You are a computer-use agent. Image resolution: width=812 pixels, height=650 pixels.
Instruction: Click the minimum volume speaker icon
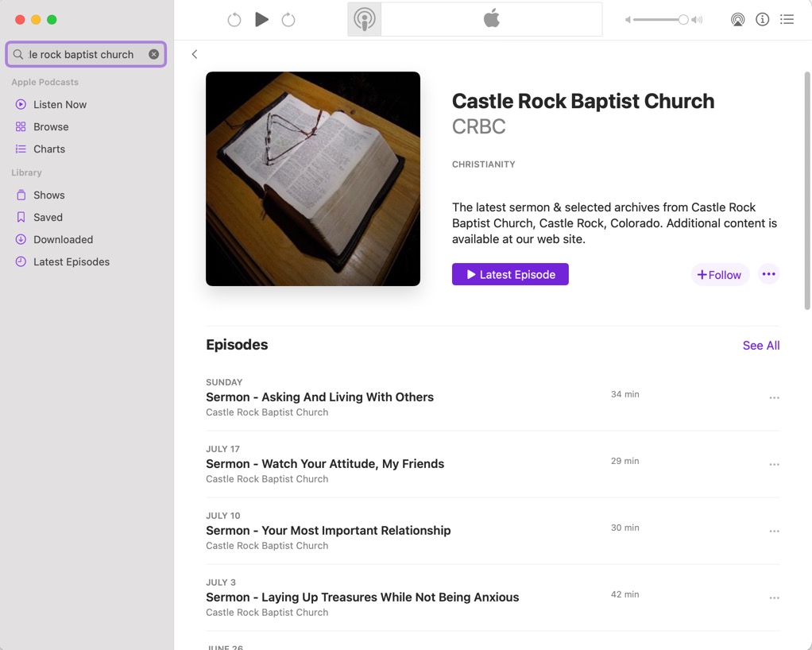coord(628,20)
